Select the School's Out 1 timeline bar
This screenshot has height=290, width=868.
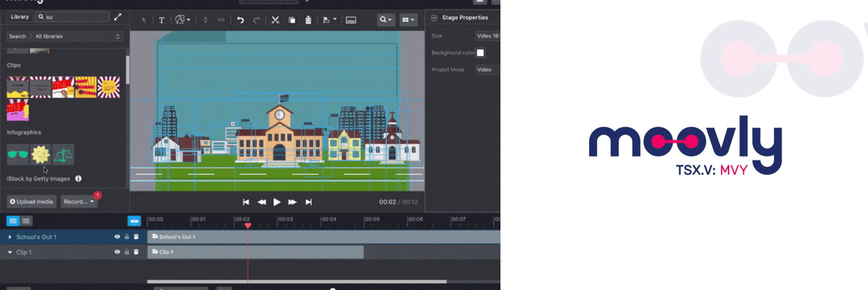[324, 237]
